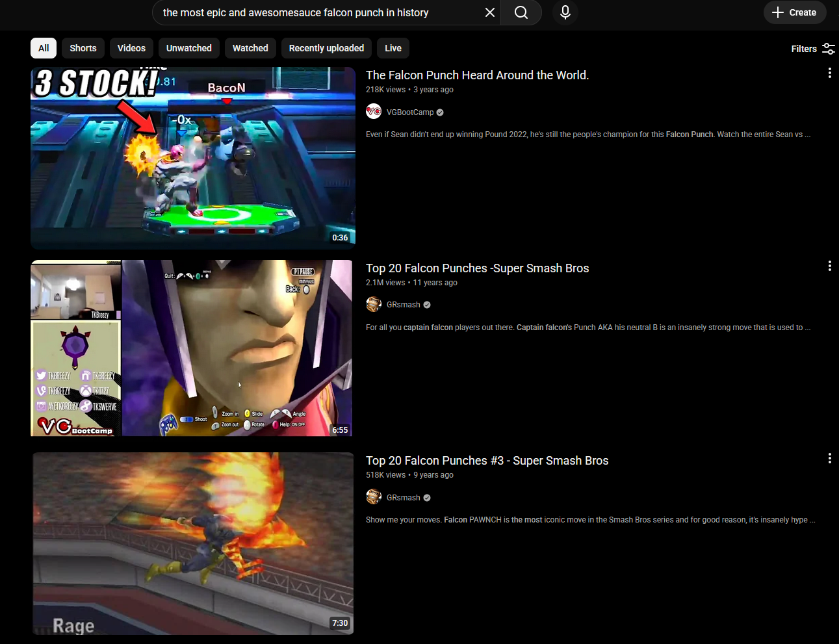Clear the search query with the X icon
This screenshot has width=839, height=644.
(490, 12)
